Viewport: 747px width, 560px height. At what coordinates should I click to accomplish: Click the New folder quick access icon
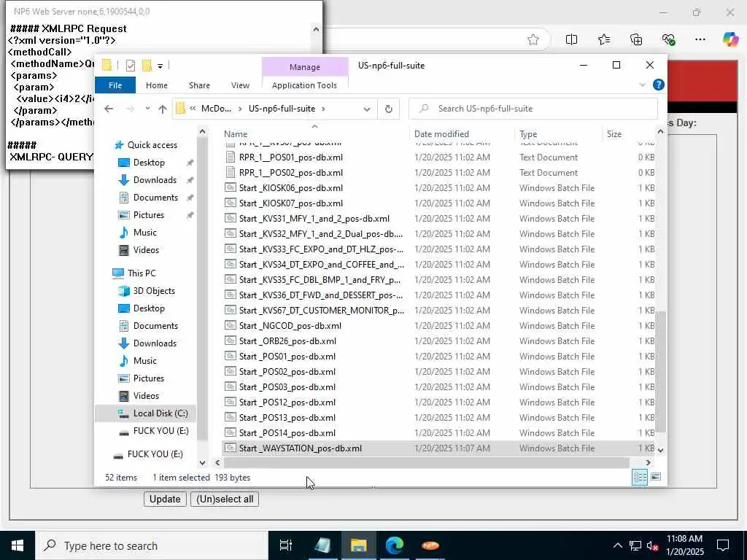(x=147, y=65)
